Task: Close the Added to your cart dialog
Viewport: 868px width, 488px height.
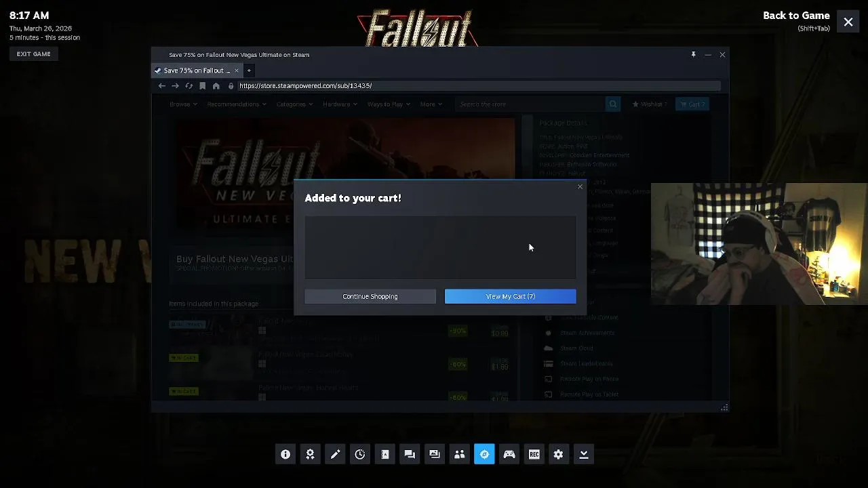Action: [x=580, y=186]
